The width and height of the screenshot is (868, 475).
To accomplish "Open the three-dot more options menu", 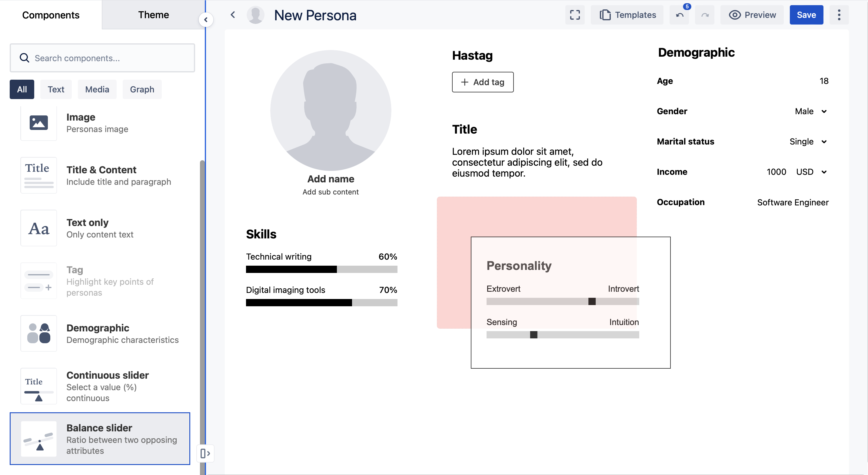I will pos(839,15).
